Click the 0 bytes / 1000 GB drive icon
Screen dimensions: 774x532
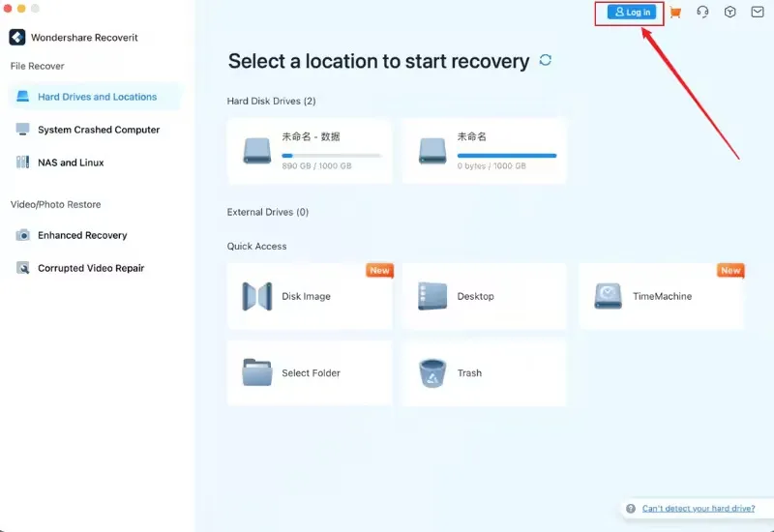point(432,151)
